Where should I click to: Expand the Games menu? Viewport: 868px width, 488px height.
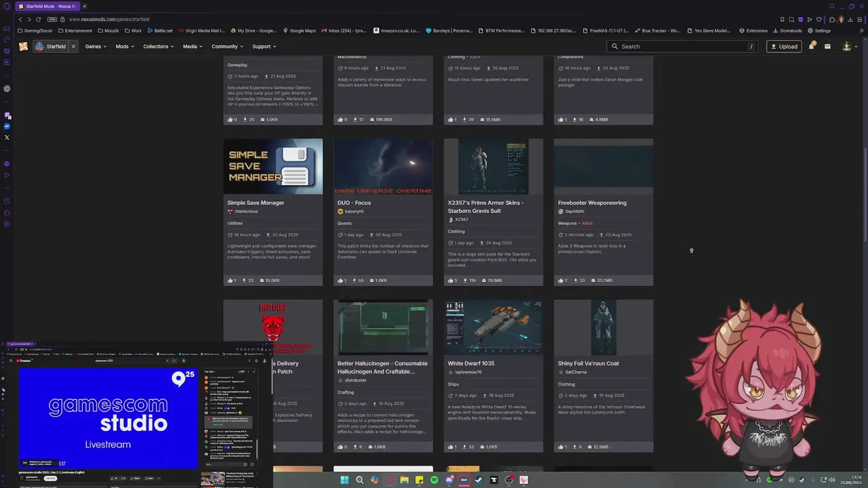(96, 46)
